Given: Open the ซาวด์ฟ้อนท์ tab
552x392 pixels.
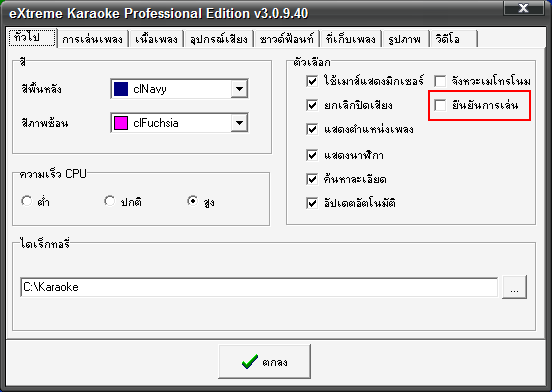Looking at the screenshot, I should tap(286, 39).
